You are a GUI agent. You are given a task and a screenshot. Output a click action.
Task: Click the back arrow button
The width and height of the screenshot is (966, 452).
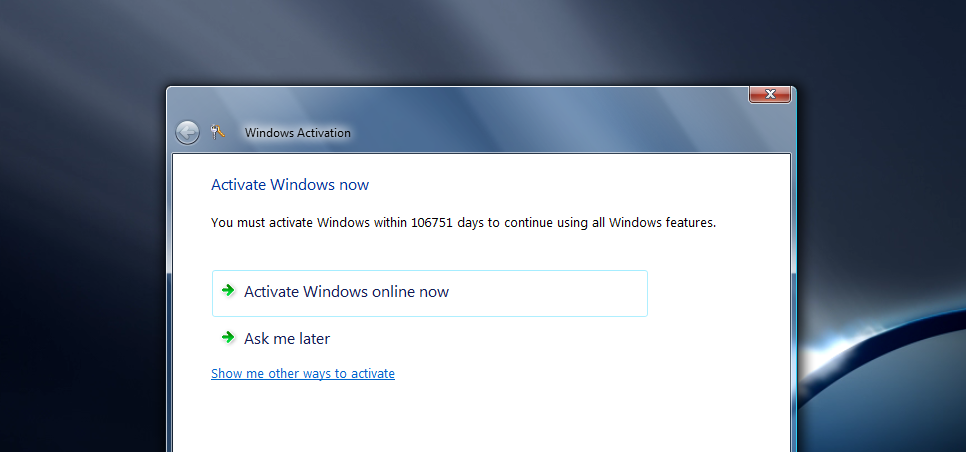187,132
